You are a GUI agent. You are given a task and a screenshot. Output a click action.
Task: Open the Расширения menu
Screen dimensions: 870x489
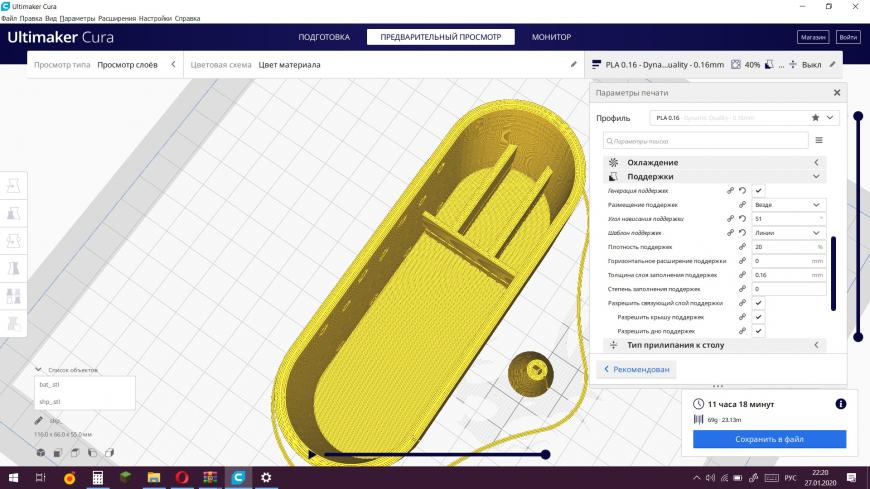click(117, 18)
